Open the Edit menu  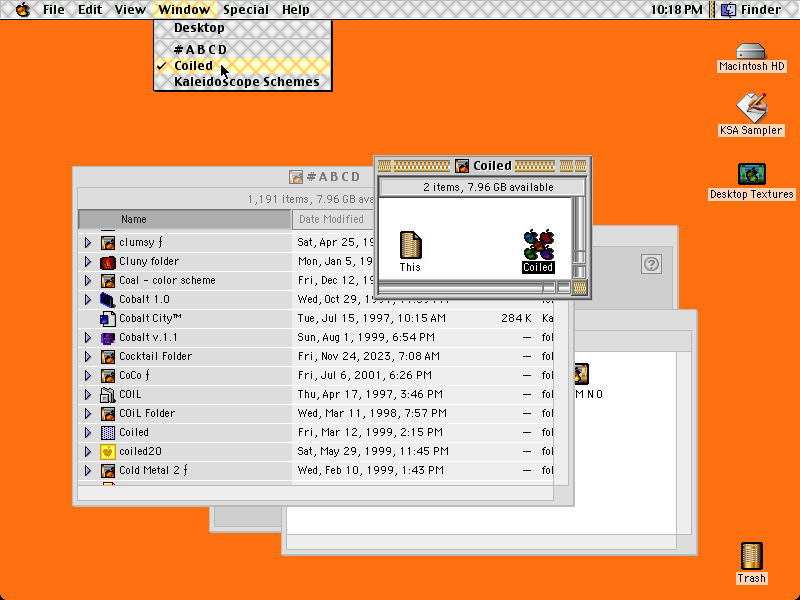coord(90,10)
